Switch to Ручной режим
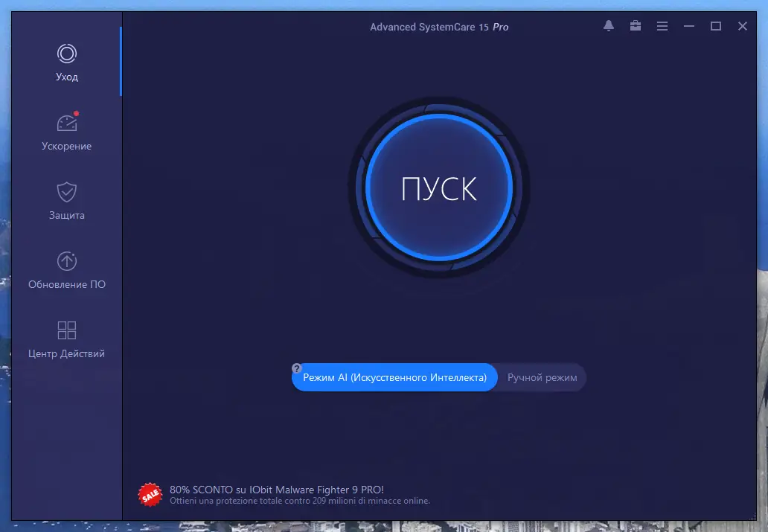This screenshot has height=532, width=768. pyautogui.click(x=541, y=377)
